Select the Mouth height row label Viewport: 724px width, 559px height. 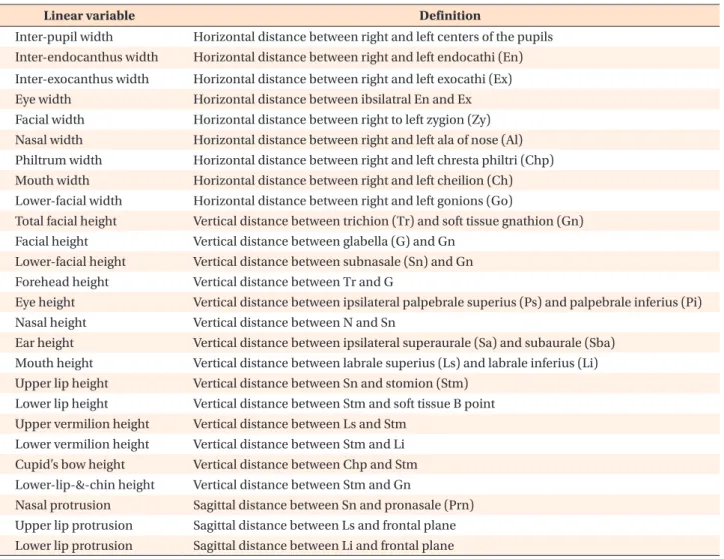click(x=54, y=363)
